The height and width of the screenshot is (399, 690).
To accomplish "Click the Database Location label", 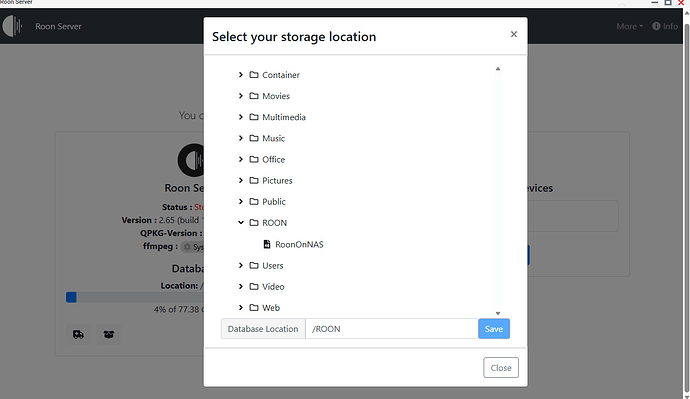I will [263, 329].
